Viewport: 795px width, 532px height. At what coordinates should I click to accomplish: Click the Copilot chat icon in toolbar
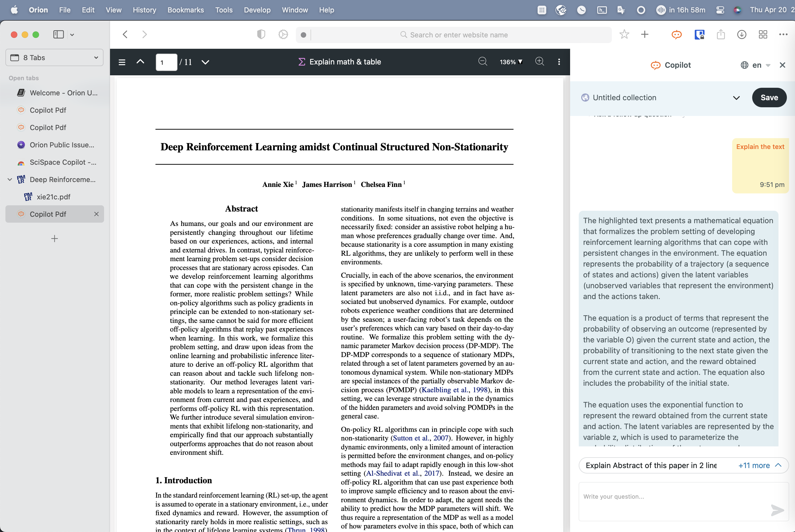676,35
